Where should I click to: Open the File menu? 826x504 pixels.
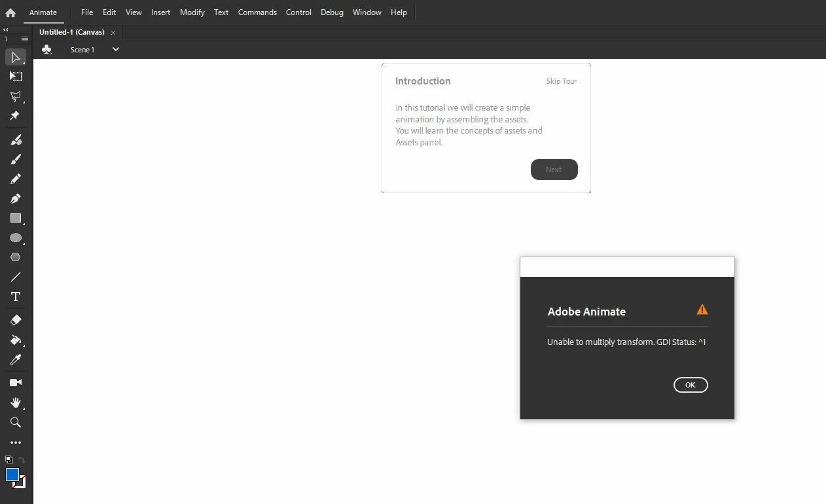[x=87, y=12]
